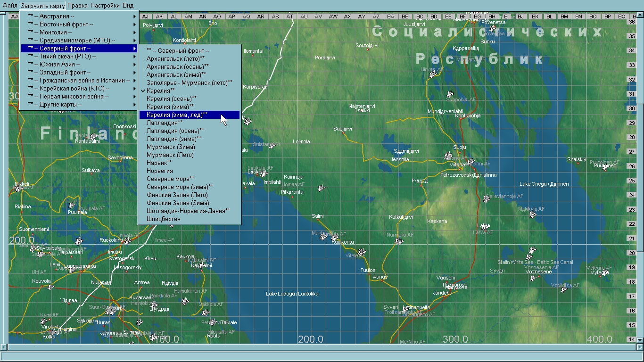Open the Файл menu

pyautogui.click(x=10, y=6)
